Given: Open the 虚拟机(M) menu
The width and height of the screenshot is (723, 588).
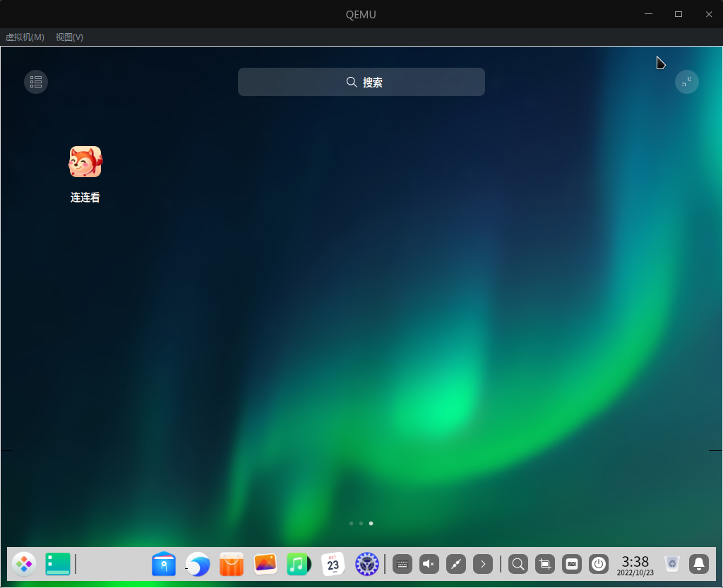Looking at the screenshot, I should (25, 37).
